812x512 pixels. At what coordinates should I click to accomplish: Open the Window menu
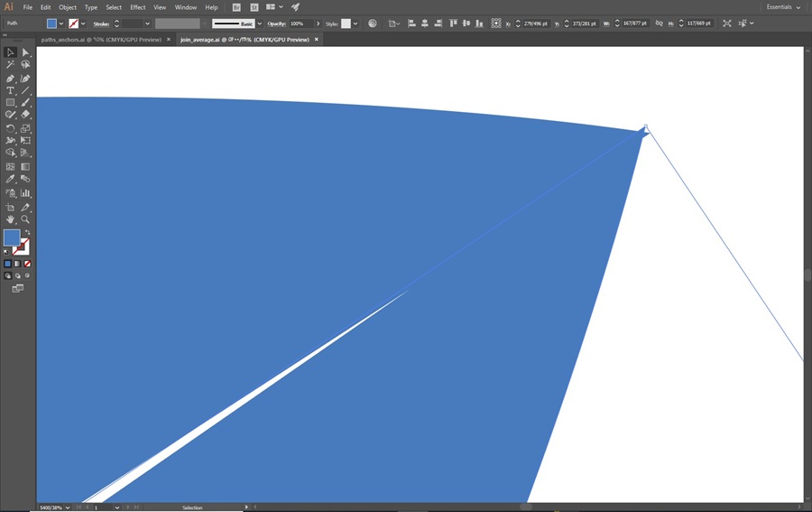(x=185, y=7)
